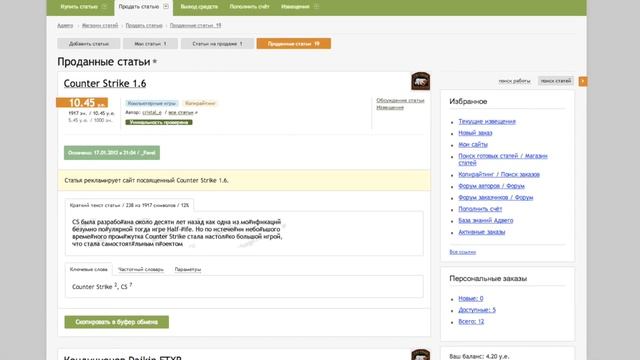Click the 'Компьютерные игры' category tag

[x=151, y=103]
